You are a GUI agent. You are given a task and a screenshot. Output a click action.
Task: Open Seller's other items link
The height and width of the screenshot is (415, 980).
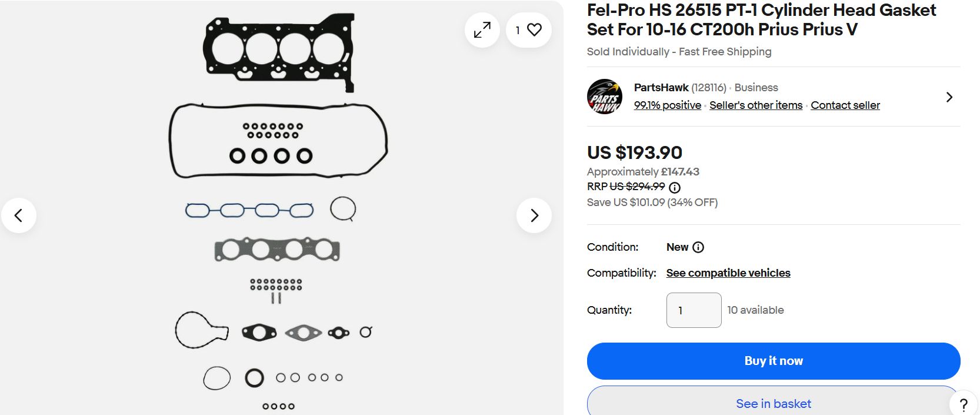tap(755, 105)
